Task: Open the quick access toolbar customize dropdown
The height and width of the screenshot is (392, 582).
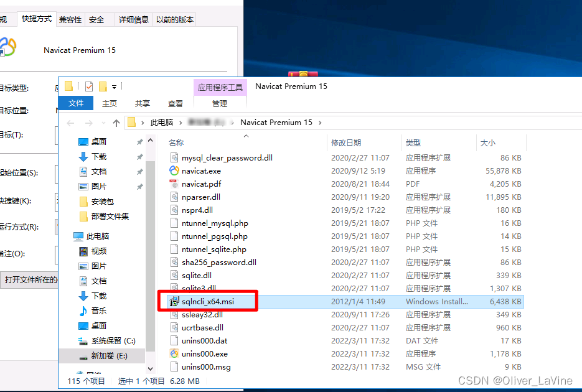Action: pyautogui.click(x=115, y=87)
